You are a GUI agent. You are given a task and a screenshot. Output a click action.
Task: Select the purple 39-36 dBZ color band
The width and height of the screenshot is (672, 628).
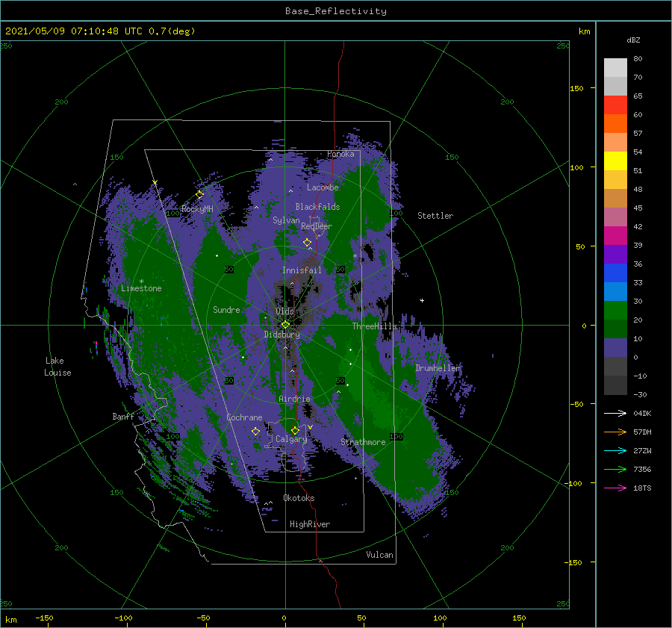(615, 255)
